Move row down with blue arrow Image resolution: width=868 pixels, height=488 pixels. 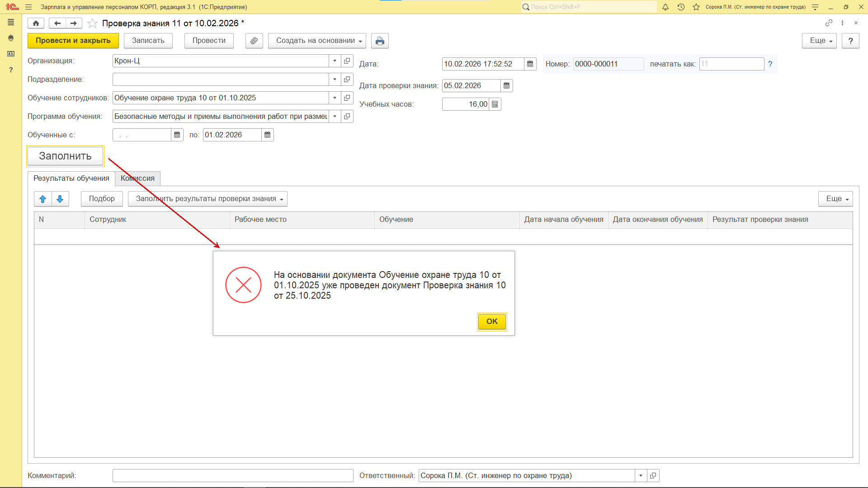[x=60, y=199]
